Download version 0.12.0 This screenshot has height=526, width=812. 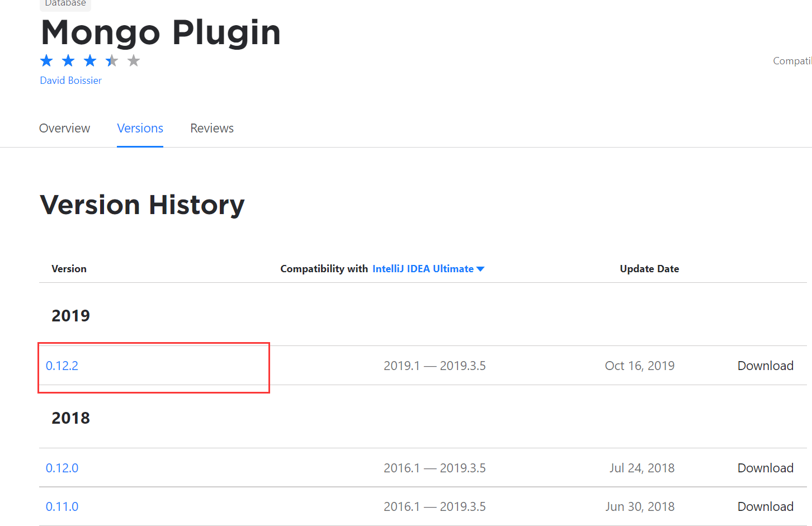tap(765, 468)
